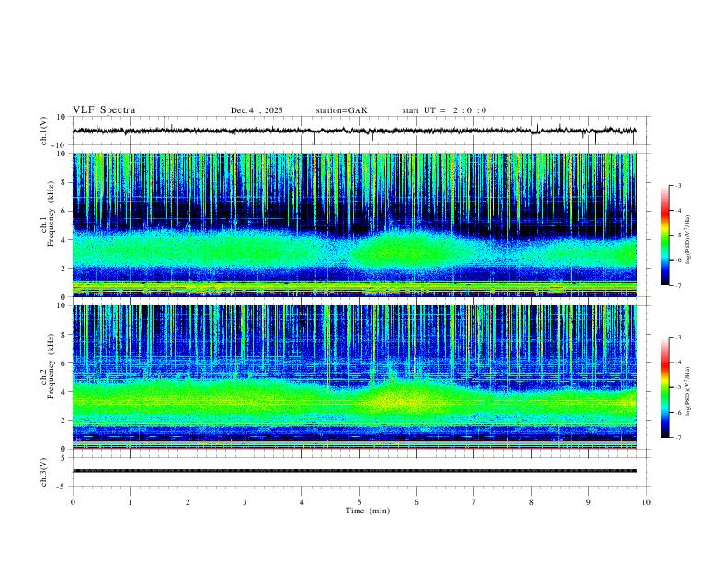Viewport: 728px width, 563px height.
Task: Click the "1" tick on the time axis
Action: pos(130,502)
